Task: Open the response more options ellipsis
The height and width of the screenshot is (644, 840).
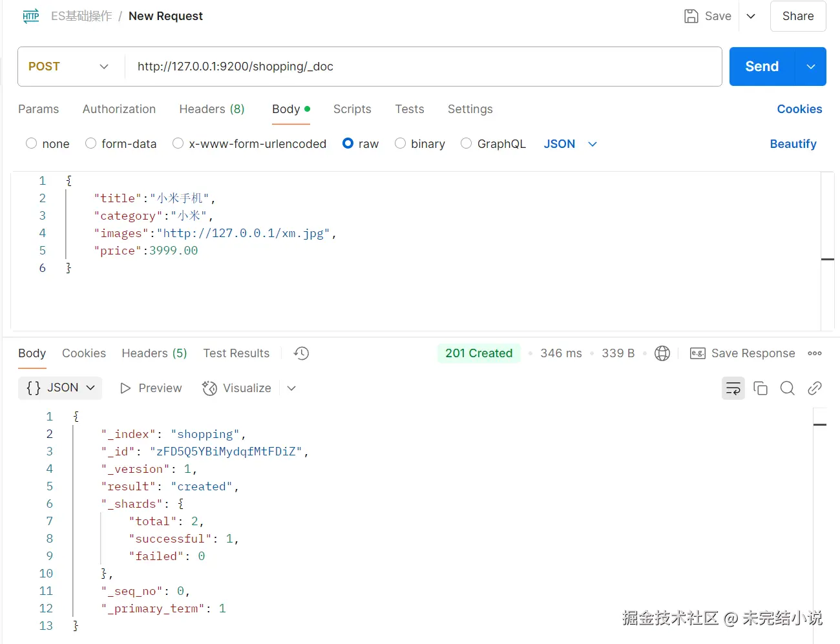Action: coord(815,353)
